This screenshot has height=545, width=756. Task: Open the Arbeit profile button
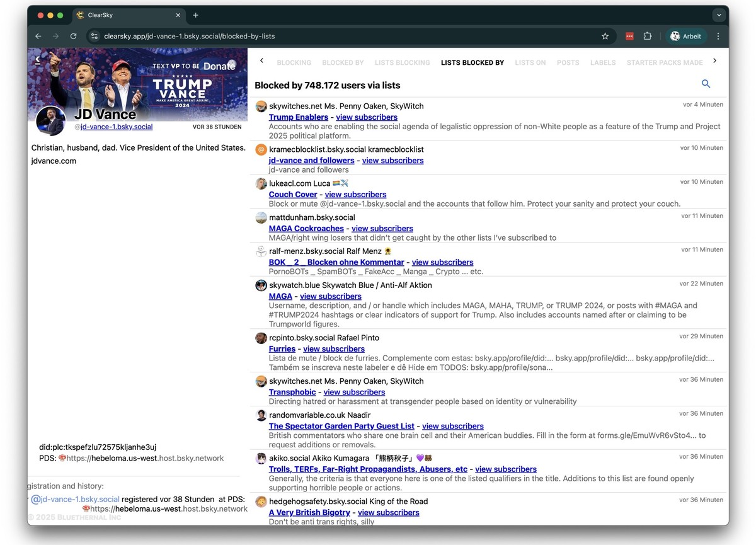(x=686, y=37)
